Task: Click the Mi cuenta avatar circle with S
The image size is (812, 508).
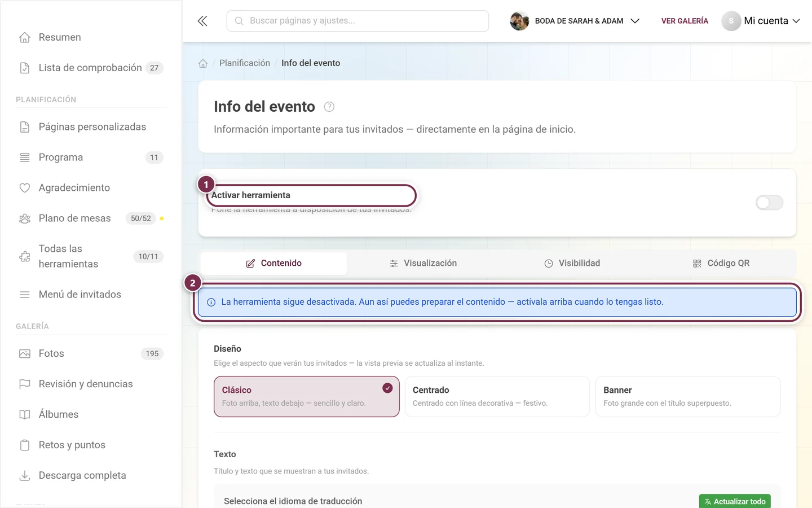Action: pos(731,21)
